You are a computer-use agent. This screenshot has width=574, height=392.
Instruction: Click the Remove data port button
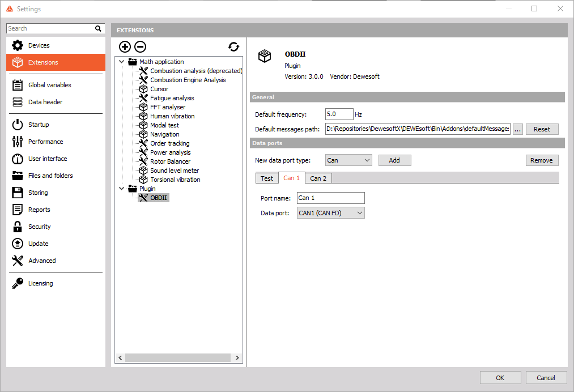click(x=542, y=160)
